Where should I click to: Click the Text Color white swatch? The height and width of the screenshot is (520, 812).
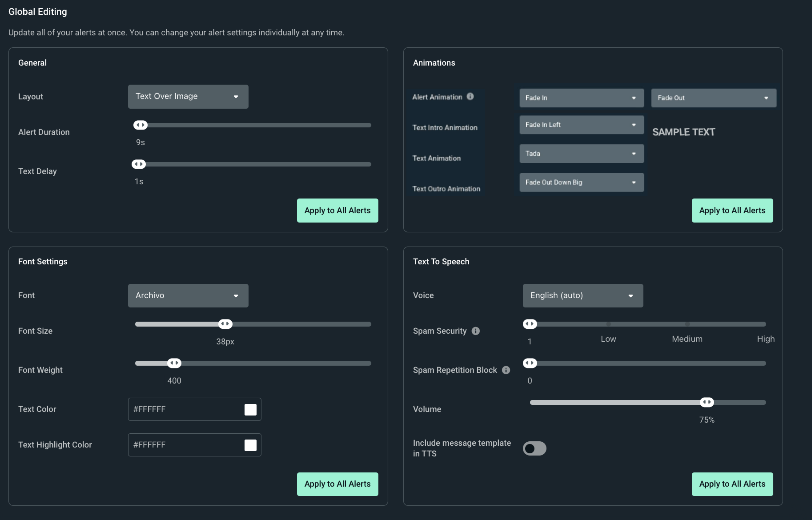250,410
